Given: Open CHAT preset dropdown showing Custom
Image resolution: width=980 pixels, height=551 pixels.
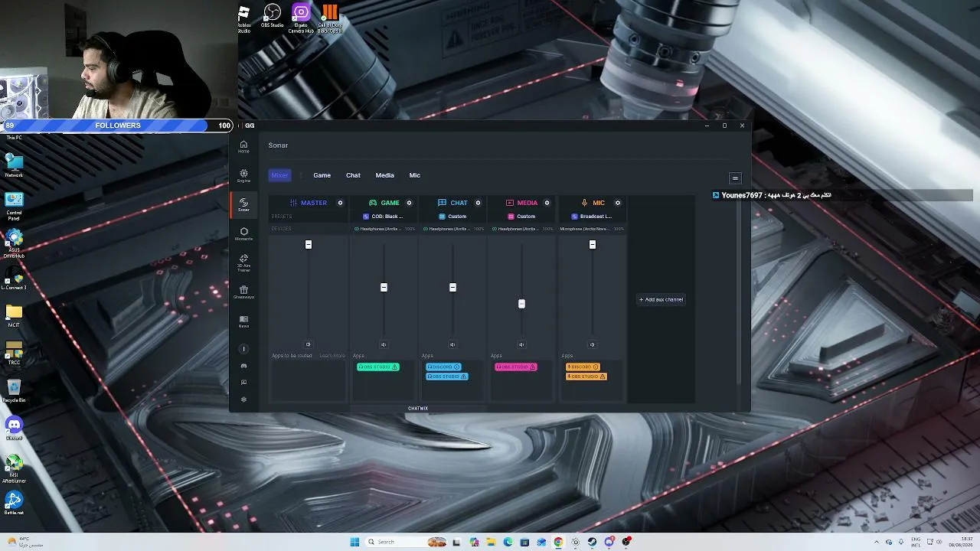Looking at the screenshot, I should point(452,217).
